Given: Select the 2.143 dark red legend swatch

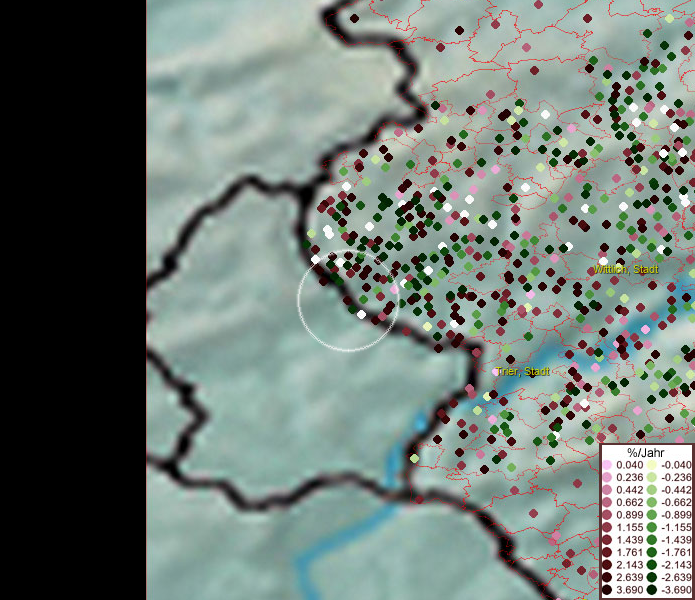Looking at the screenshot, I should click(607, 565).
